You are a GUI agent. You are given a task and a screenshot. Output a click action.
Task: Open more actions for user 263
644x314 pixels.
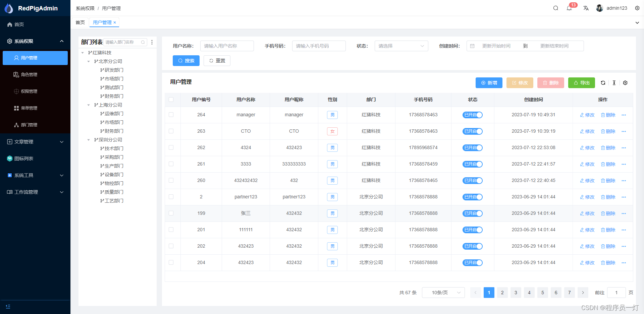click(x=624, y=131)
